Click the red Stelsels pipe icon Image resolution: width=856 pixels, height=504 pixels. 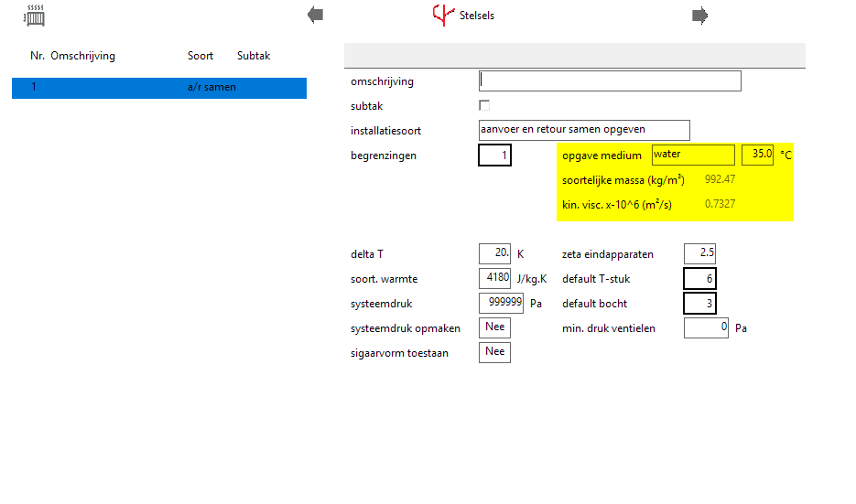point(443,15)
